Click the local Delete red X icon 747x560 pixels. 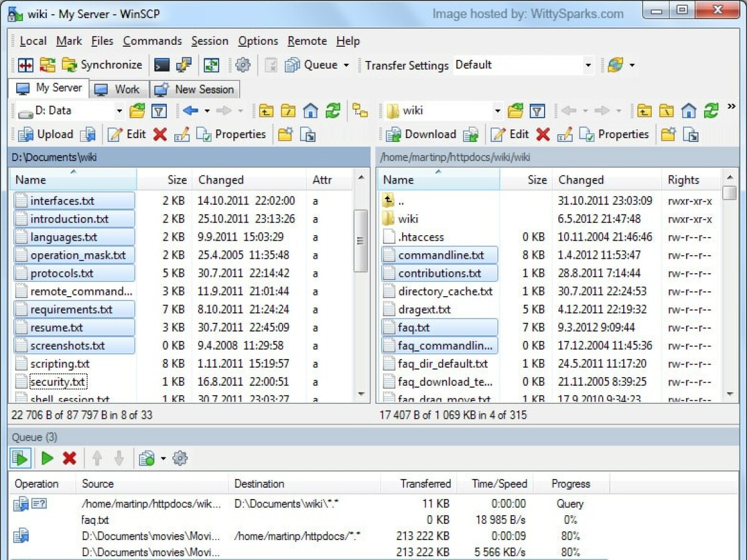click(x=160, y=134)
